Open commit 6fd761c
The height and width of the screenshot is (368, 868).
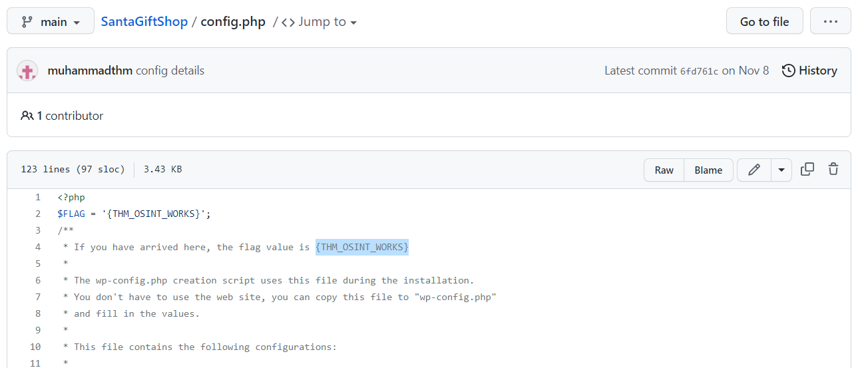pyautogui.click(x=699, y=71)
